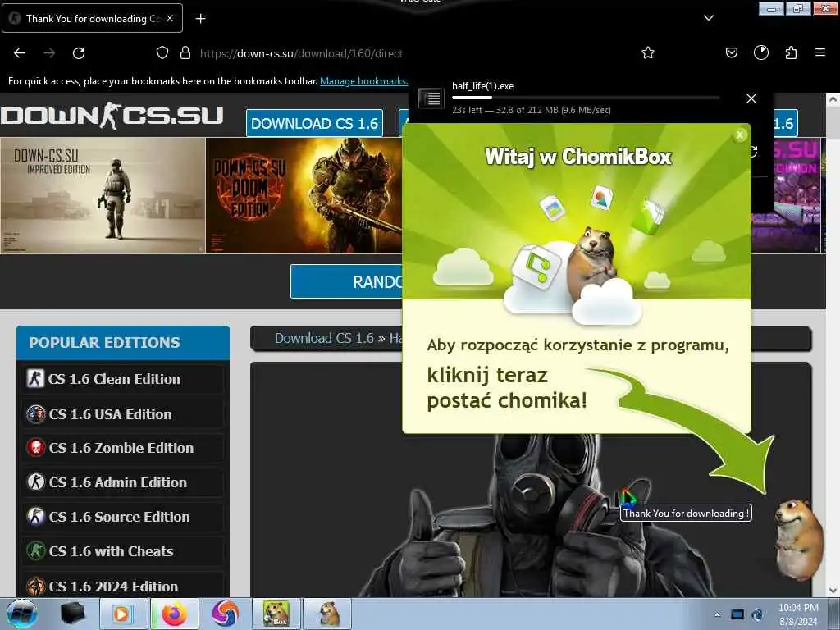Click the padlock site security icon
Screen dimensions: 840x630
[185, 52]
